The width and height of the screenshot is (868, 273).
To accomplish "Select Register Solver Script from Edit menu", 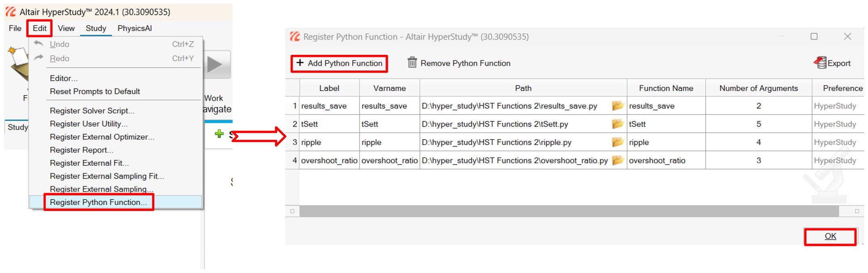I will [x=92, y=110].
